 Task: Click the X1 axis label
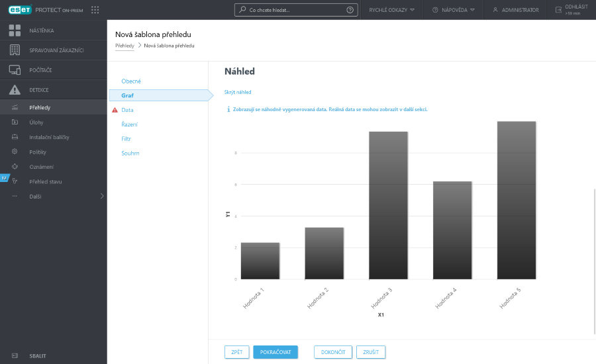(x=381, y=314)
